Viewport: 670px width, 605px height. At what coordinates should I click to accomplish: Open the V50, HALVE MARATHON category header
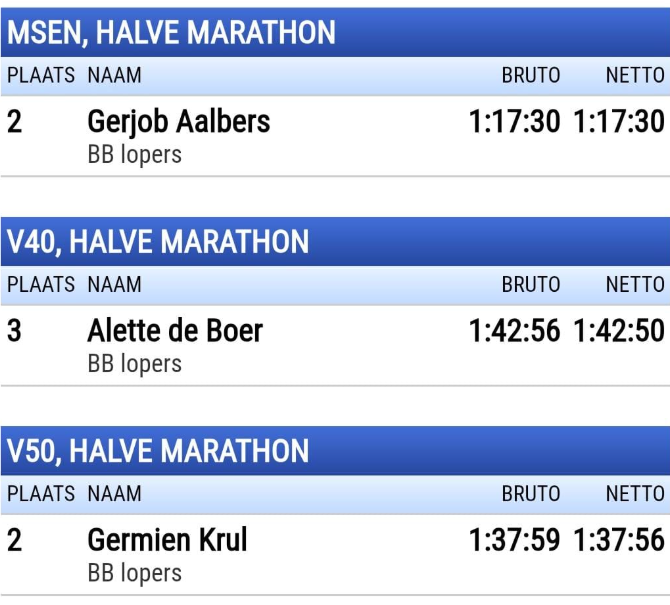(335, 451)
